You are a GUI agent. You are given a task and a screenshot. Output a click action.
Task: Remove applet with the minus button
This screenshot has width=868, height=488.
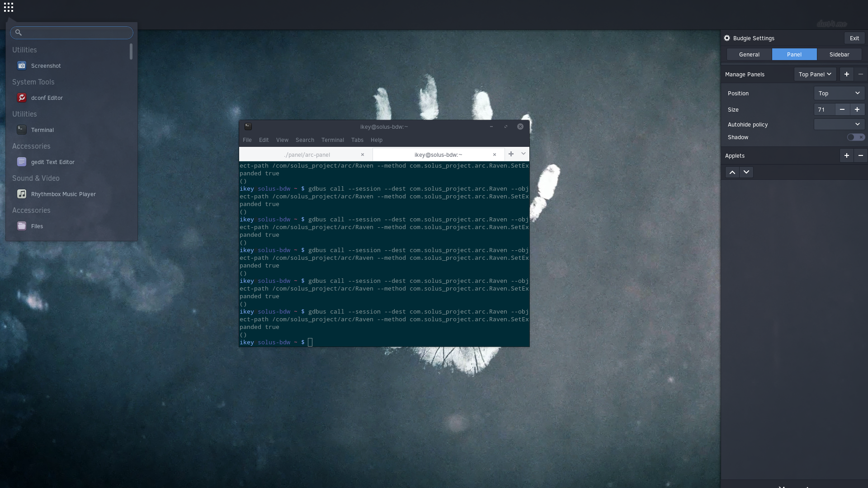point(861,156)
